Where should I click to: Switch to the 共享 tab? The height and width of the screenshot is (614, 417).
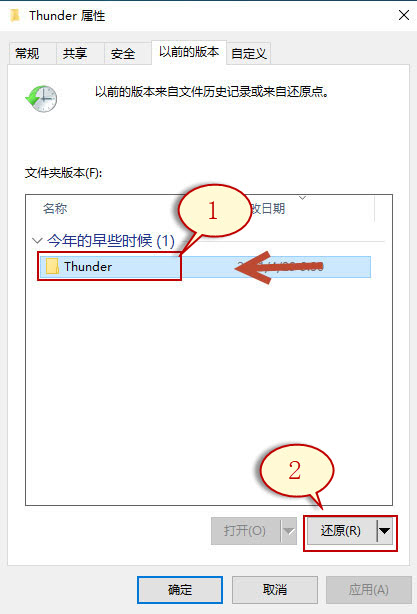[75, 53]
